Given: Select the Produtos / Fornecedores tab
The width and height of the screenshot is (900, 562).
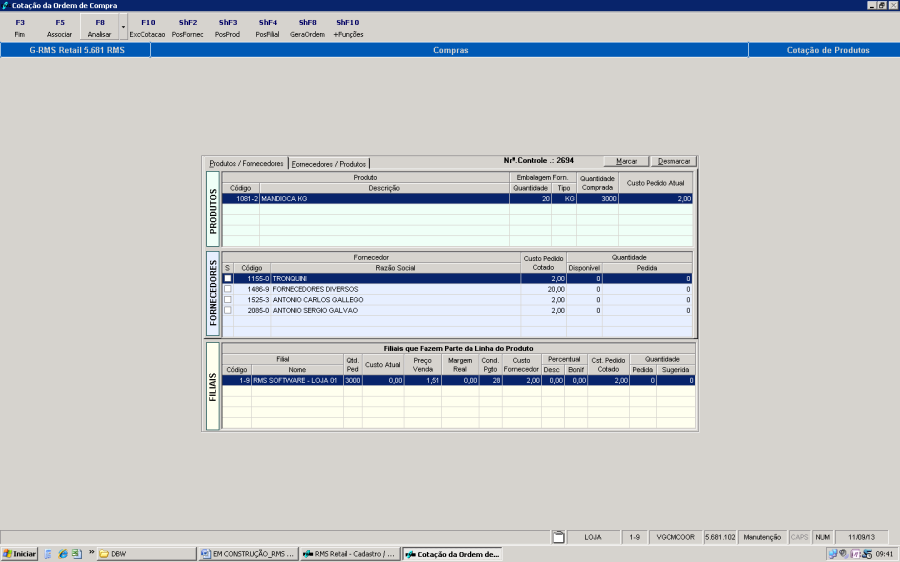Looking at the screenshot, I should pyautogui.click(x=246, y=163).
